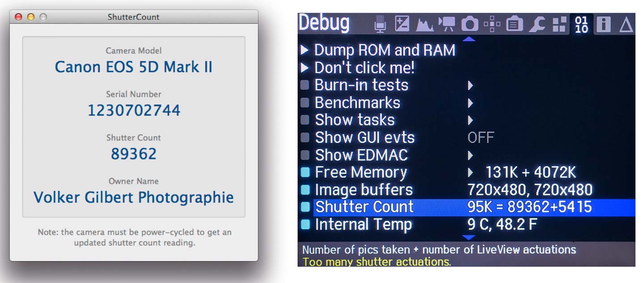Image resolution: width=644 pixels, height=283 pixels.
Task: Click Canon EOS 5D Mark II model text
Action: pyautogui.click(x=134, y=67)
